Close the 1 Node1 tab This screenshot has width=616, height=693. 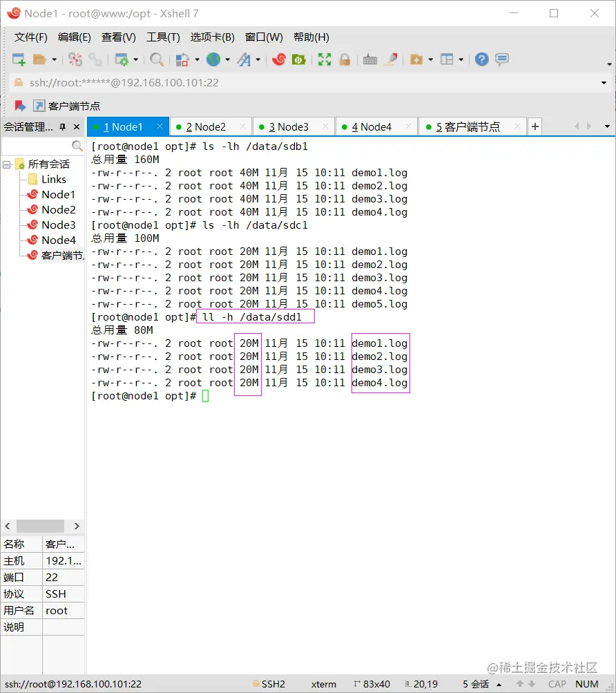[x=160, y=126]
